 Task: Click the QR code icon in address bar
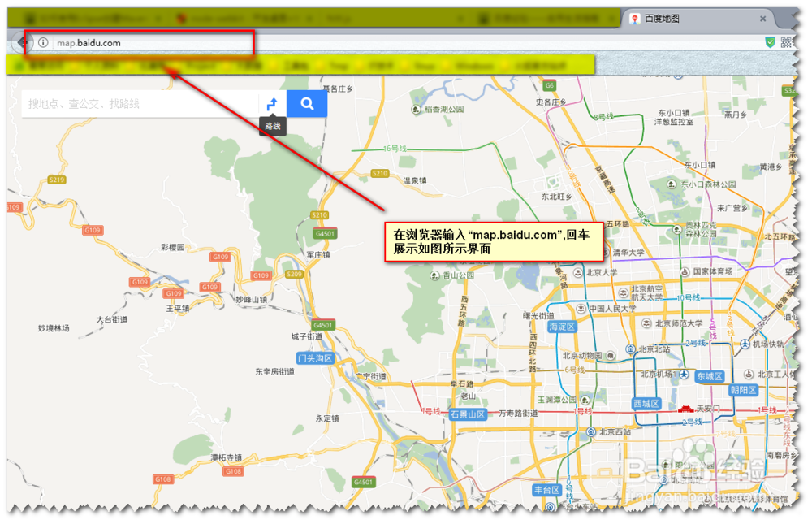click(786, 42)
